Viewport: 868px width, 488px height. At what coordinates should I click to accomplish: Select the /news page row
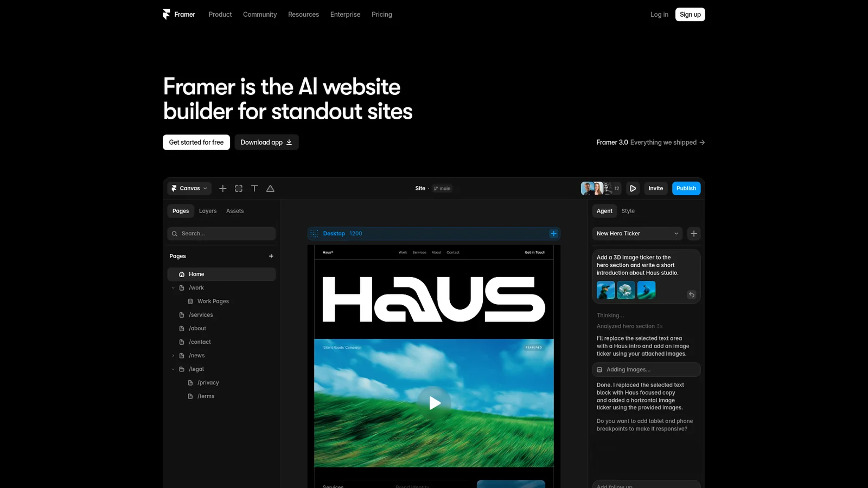(x=221, y=356)
